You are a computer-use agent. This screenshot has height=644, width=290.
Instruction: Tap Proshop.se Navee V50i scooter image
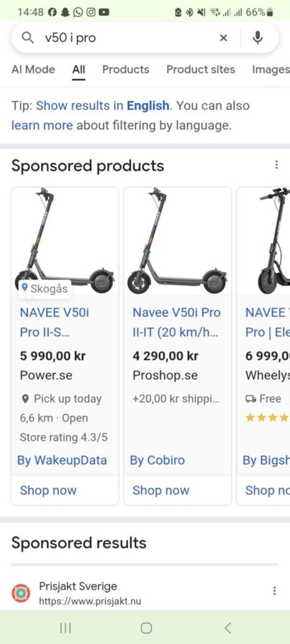point(178,241)
